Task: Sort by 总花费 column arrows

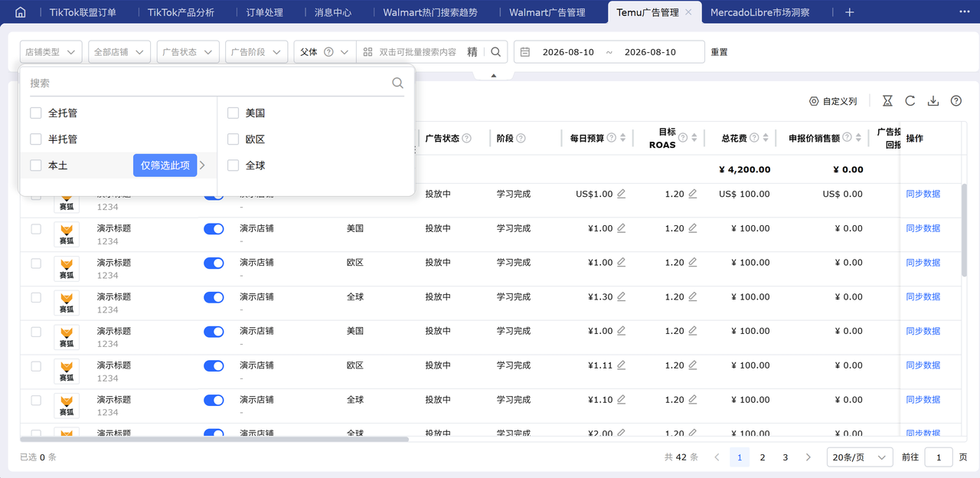Action: coord(765,138)
